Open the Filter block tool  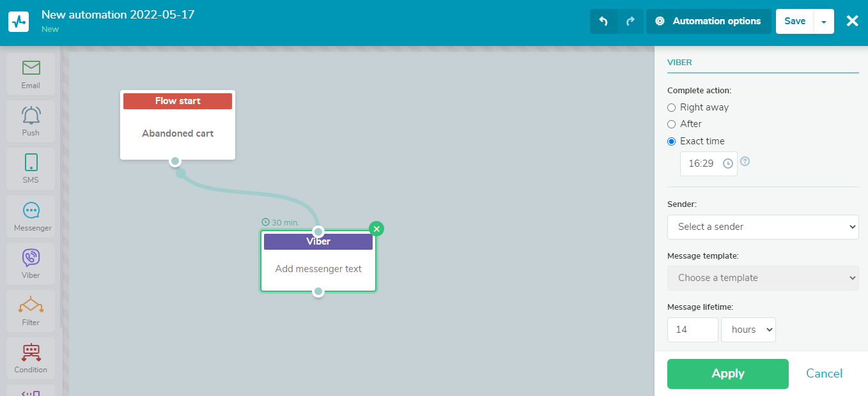30,310
